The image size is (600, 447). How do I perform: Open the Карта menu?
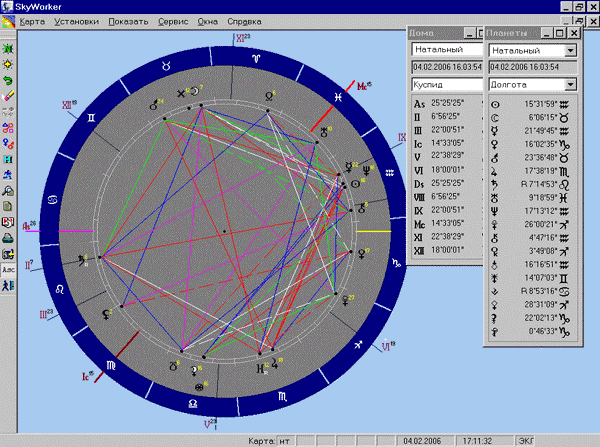tap(31, 20)
